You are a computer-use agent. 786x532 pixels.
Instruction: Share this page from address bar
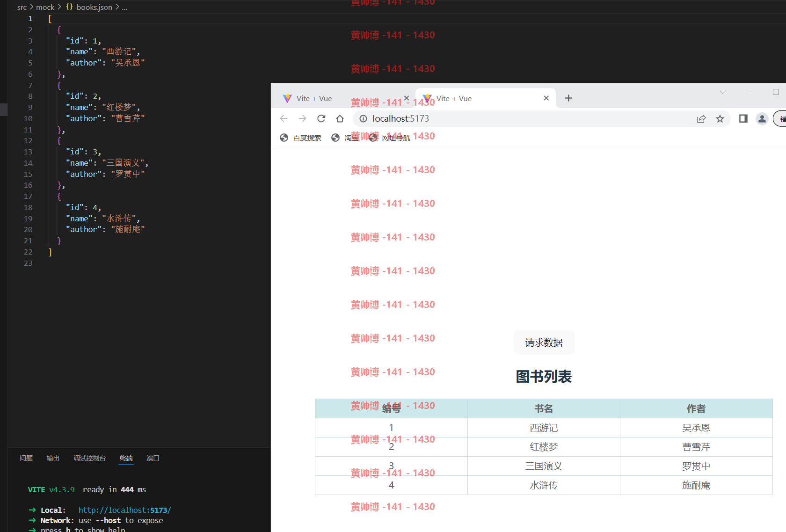(x=701, y=119)
